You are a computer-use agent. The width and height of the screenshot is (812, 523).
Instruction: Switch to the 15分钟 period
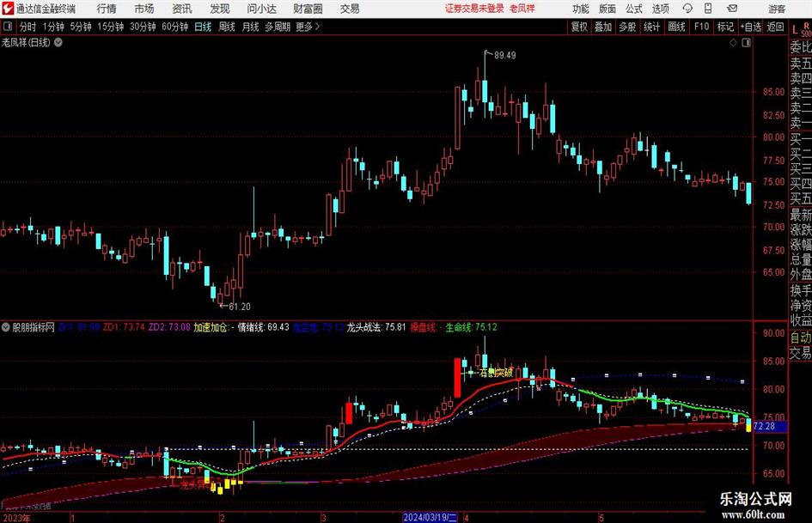[111, 27]
